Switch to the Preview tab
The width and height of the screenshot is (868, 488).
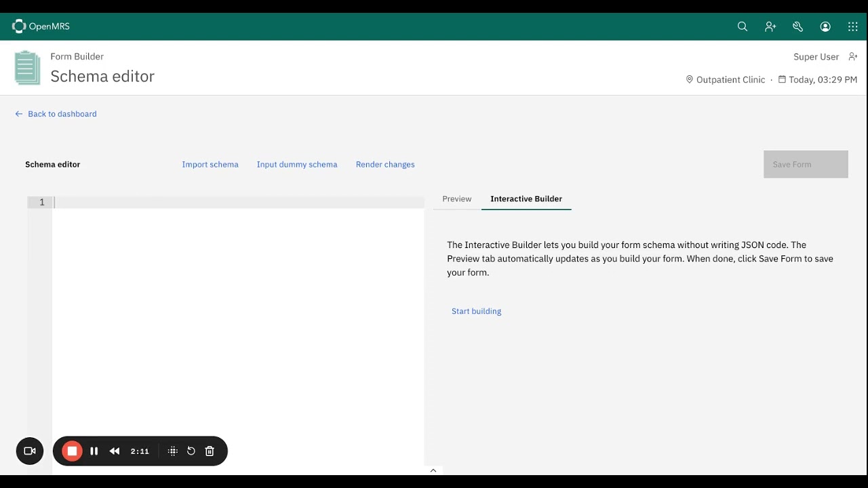457,199
